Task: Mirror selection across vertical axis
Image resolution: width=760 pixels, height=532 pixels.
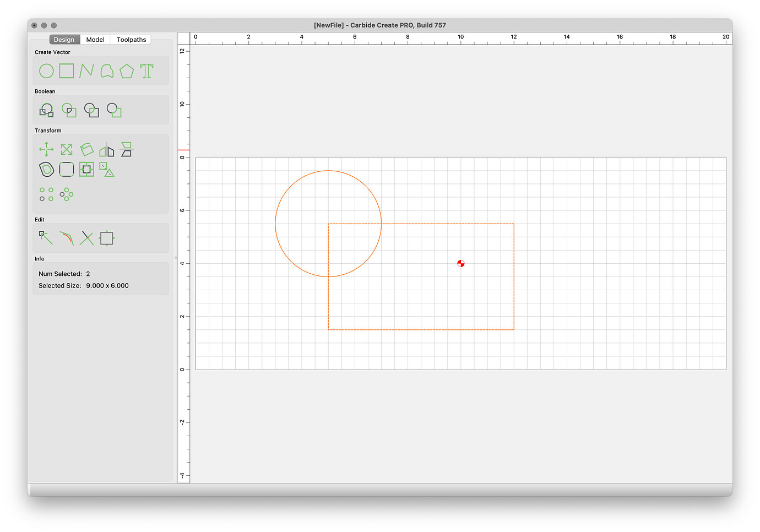Action: click(x=107, y=149)
